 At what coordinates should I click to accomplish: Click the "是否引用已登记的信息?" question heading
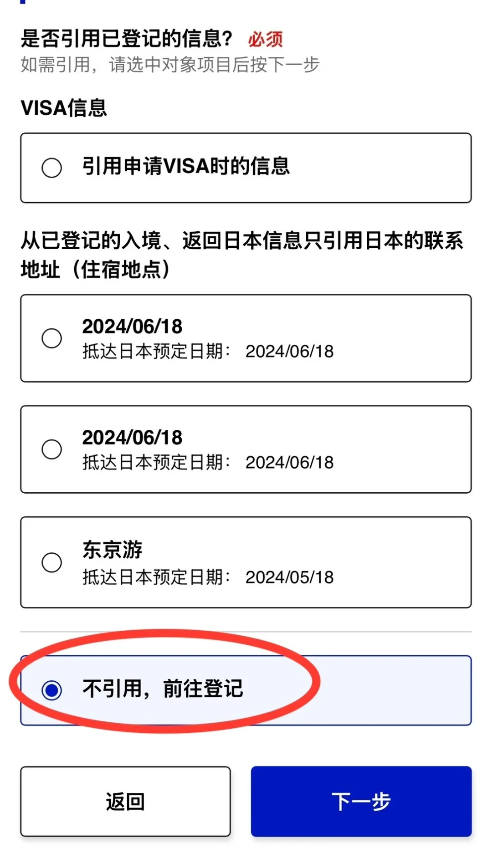coord(127,39)
